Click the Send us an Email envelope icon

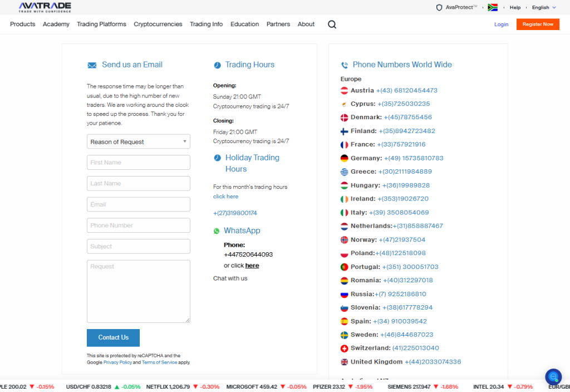(x=92, y=65)
